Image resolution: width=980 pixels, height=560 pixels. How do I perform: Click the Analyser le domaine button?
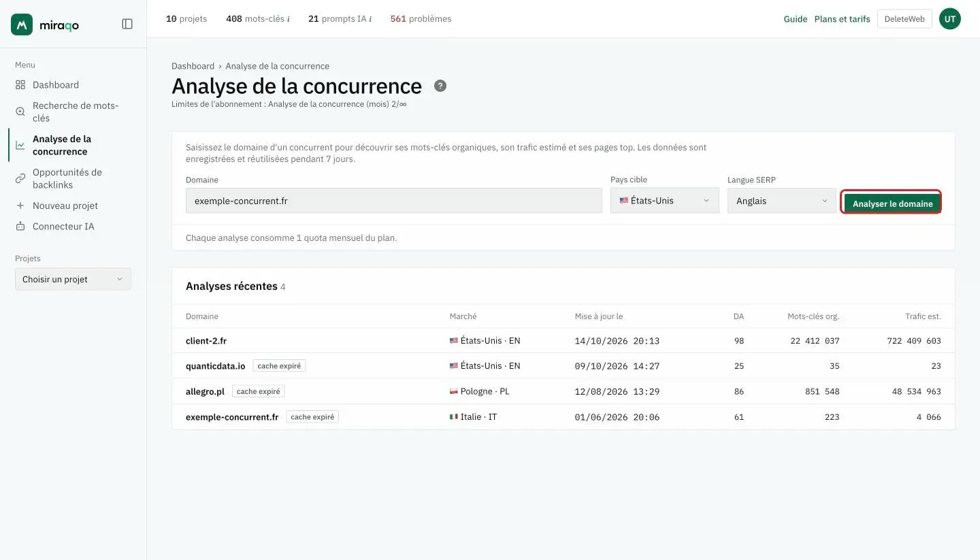tap(892, 203)
